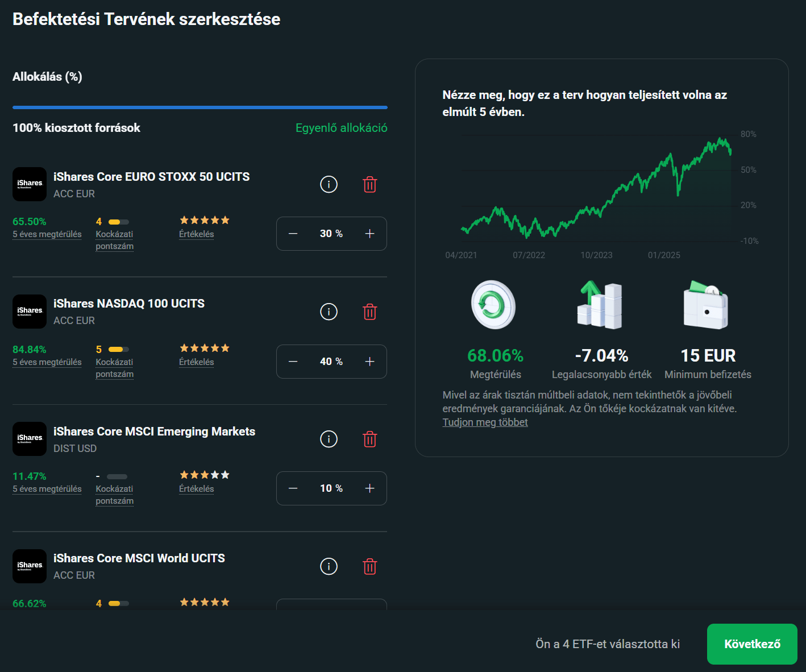This screenshot has height=672, width=806.
Task: Delete iShares Core MSCI Emerging Markets ETF
Action: pos(369,439)
